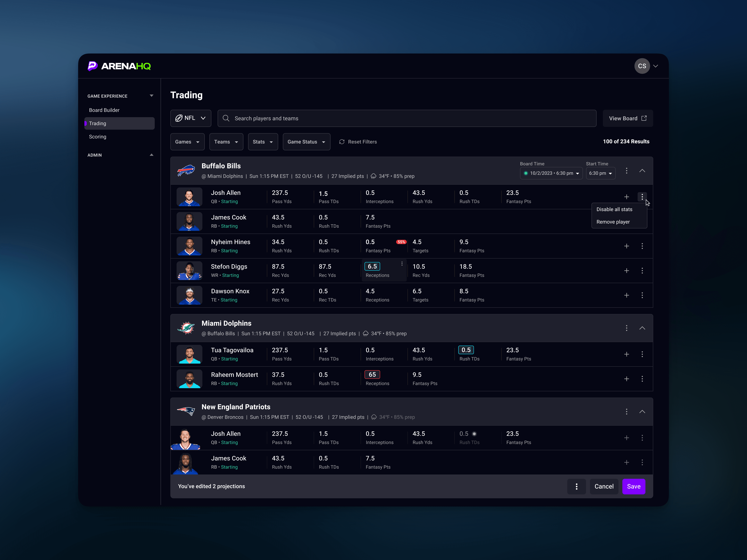The width and height of the screenshot is (747, 560).
Task: Open the Stats filter dropdown
Action: coord(263,142)
